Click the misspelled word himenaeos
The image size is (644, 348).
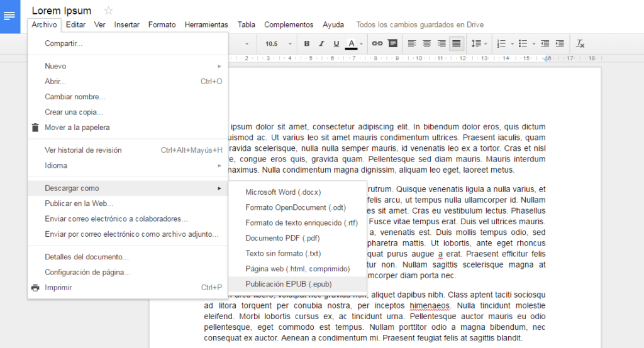click(430, 306)
